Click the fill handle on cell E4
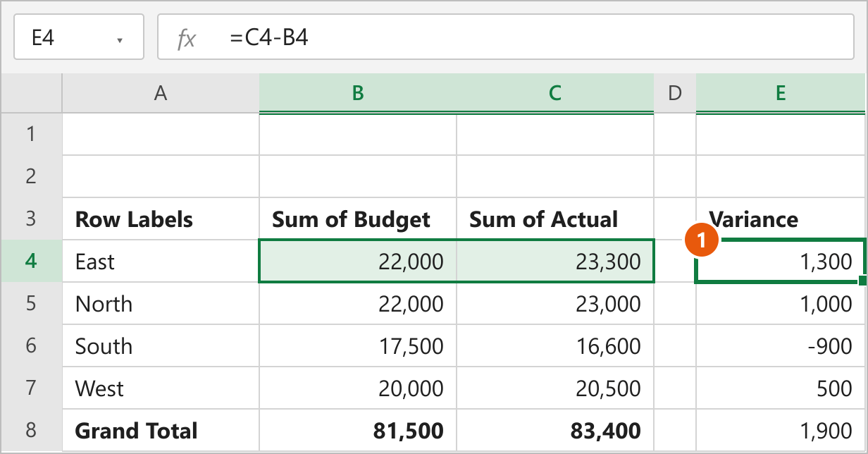 click(x=863, y=281)
